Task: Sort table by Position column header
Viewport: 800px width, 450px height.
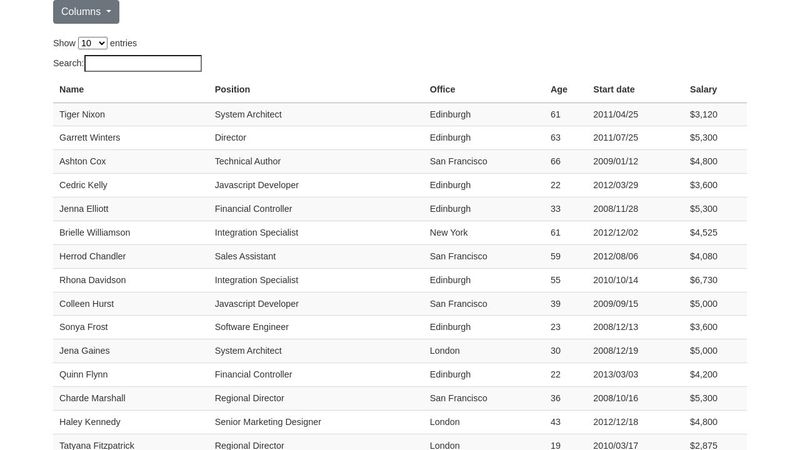Action: click(232, 89)
